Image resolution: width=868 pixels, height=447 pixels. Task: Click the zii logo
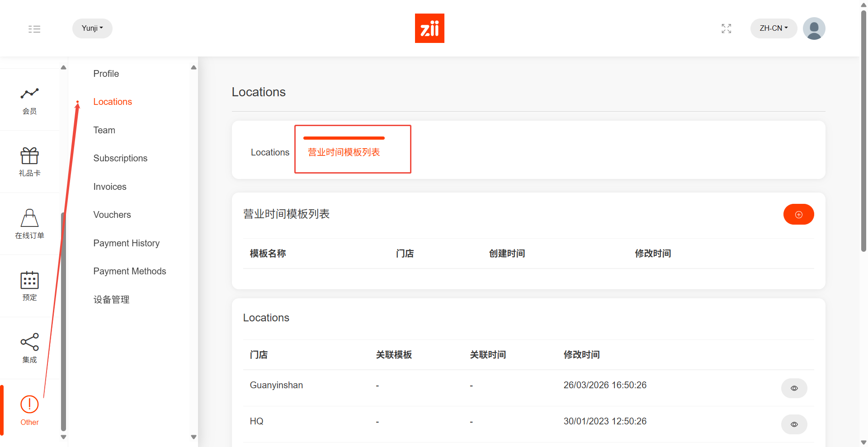pyautogui.click(x=429, y=28)
